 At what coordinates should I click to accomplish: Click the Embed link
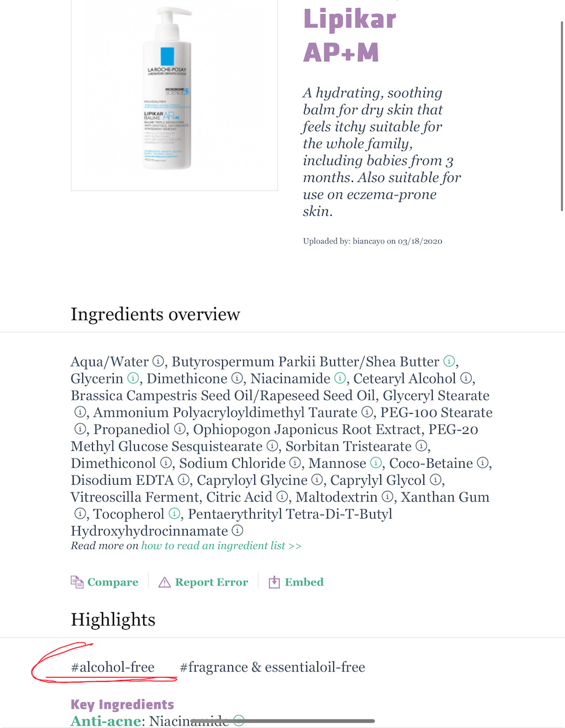click(x=304, y=582)
